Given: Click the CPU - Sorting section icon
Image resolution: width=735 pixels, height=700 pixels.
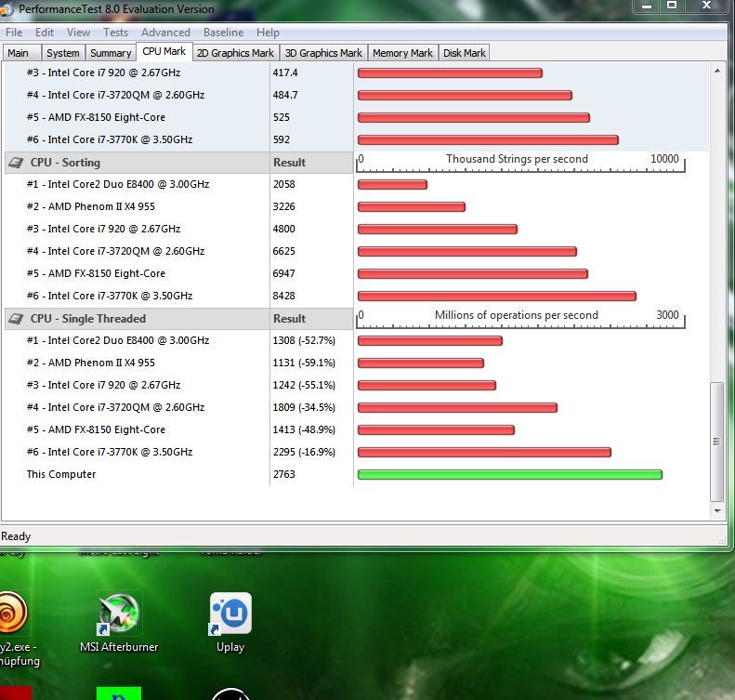Looking at the screenshot, I should click(x=16, y=163).
